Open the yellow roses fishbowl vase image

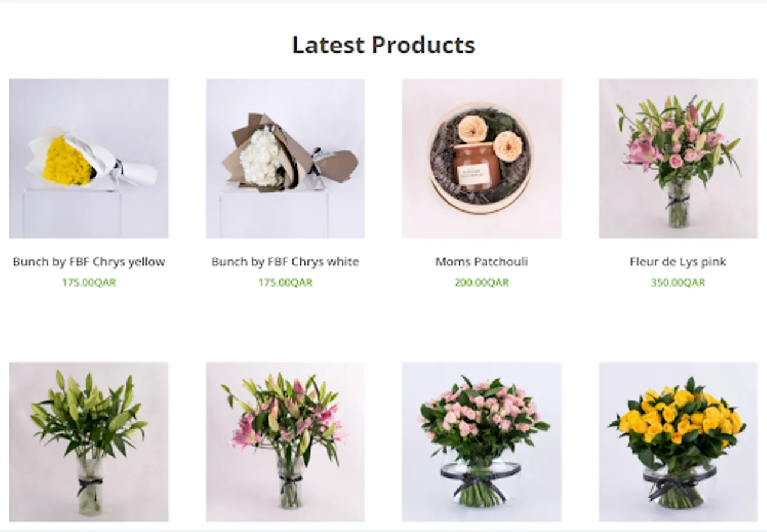click(678, 442)
